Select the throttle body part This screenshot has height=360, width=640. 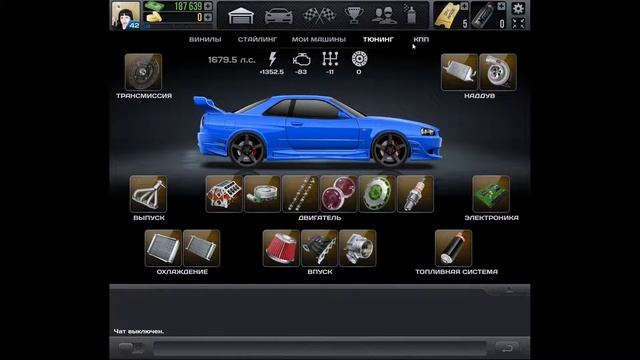[x=358, y=248]
